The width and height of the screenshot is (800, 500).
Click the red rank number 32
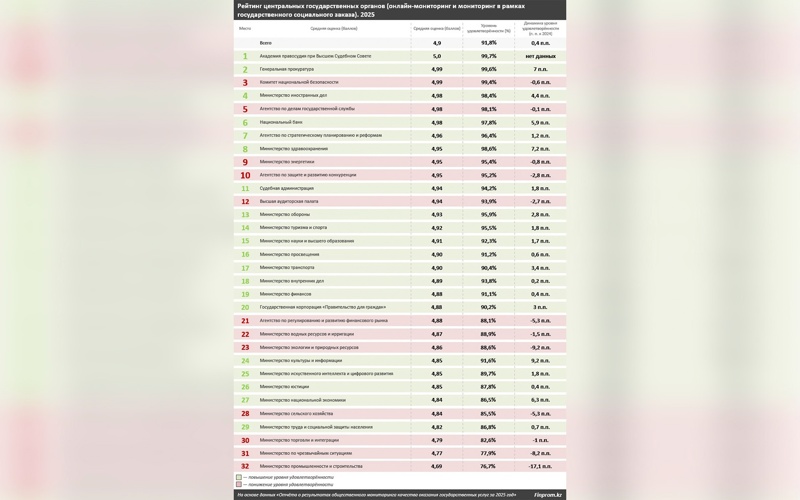point(245,466)
